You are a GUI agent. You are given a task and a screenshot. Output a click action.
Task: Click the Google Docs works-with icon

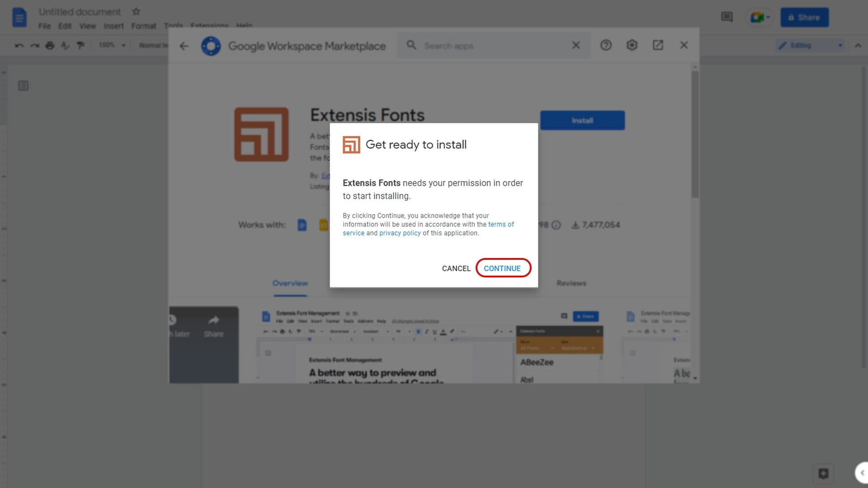coord(302,225)
